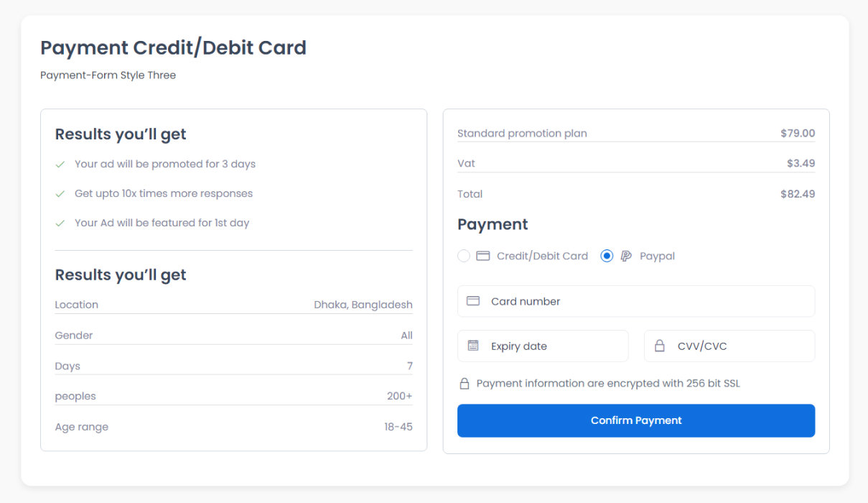This screenshot has height=503, width=868.
Task: Click the checkmark beside featured for 1st day
Action: (x=60, y=223)
